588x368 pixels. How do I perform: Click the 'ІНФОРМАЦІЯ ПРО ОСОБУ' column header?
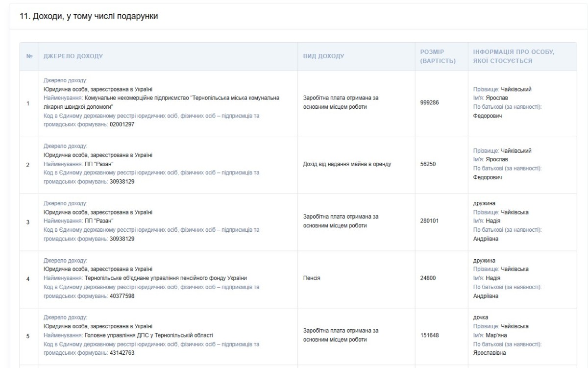[513, 56]
